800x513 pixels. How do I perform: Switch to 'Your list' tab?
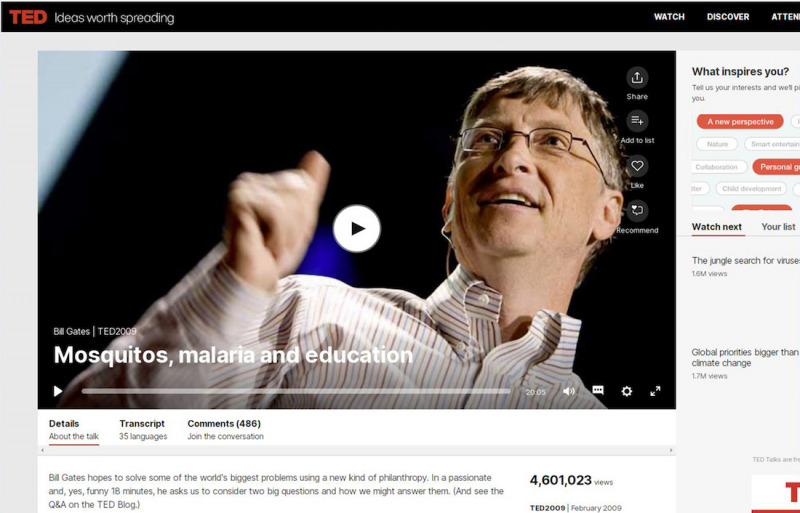click(778, 227)
